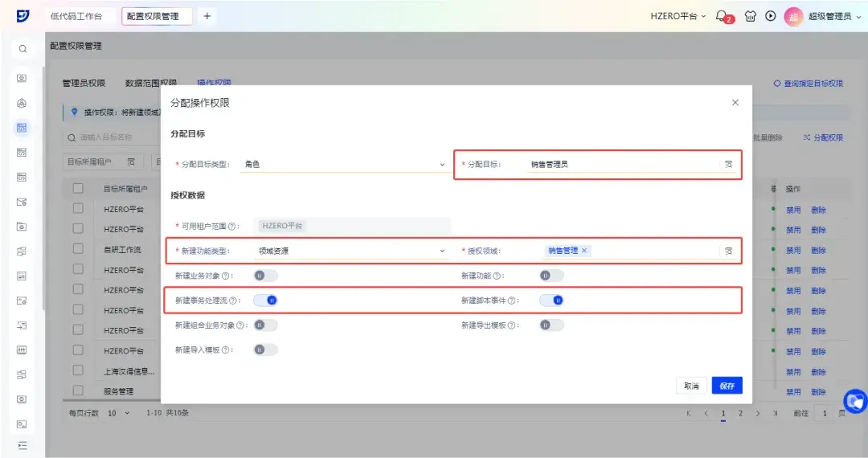Check the table header select-all checkbox
Viewport: 868px width, 458px height.
[78, 189]
